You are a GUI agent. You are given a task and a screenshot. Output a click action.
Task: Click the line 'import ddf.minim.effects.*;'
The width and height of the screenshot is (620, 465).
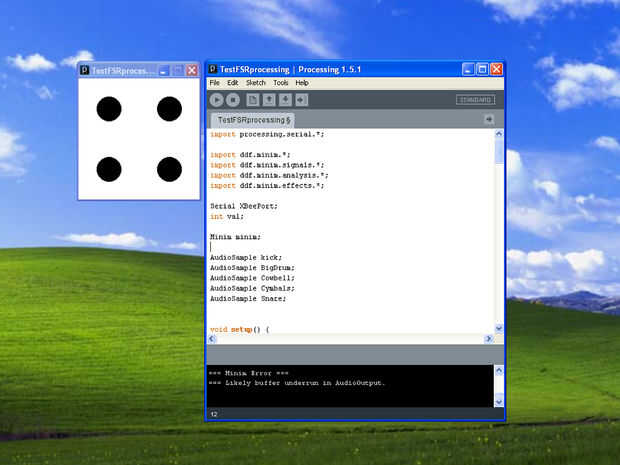(267, 186)
